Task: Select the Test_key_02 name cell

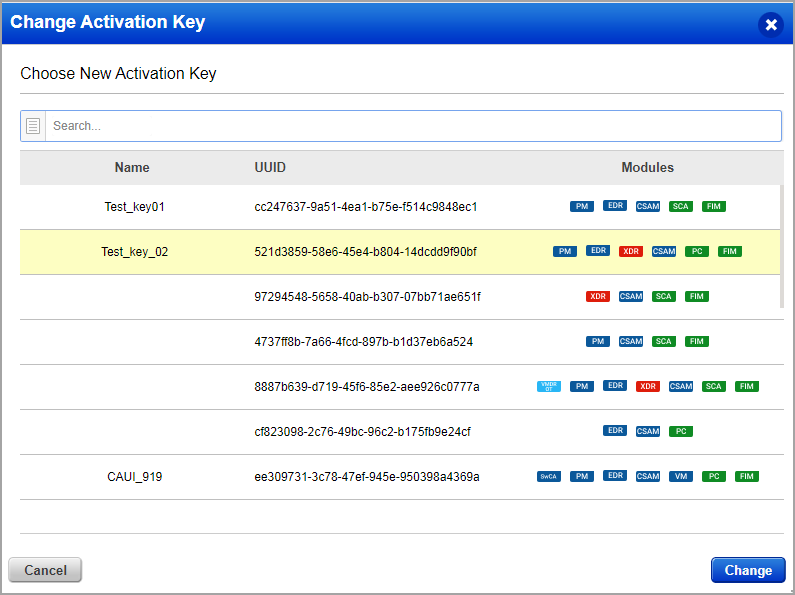Action: point(134,252)
